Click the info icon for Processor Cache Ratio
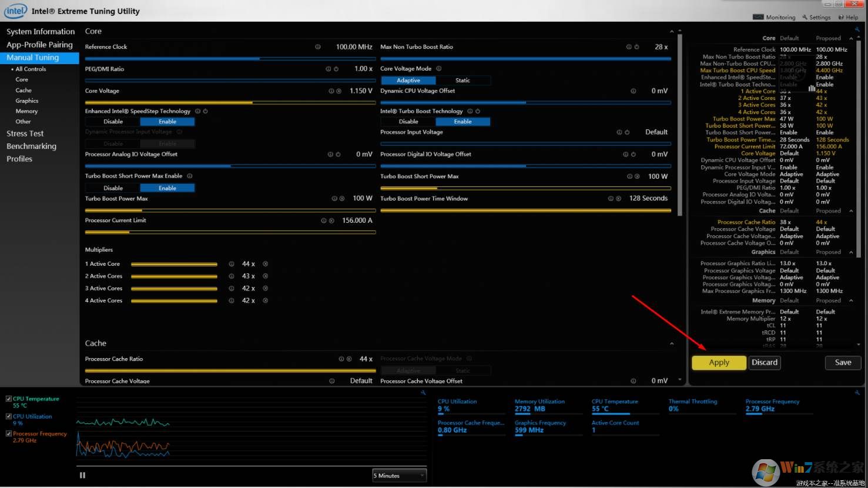 (x=341, y=359)
